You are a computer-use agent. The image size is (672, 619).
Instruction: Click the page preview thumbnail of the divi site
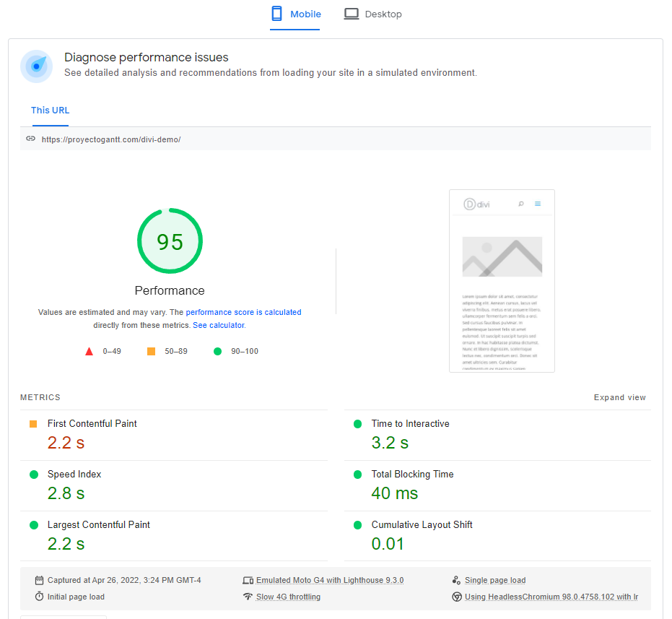click(502, 281)
